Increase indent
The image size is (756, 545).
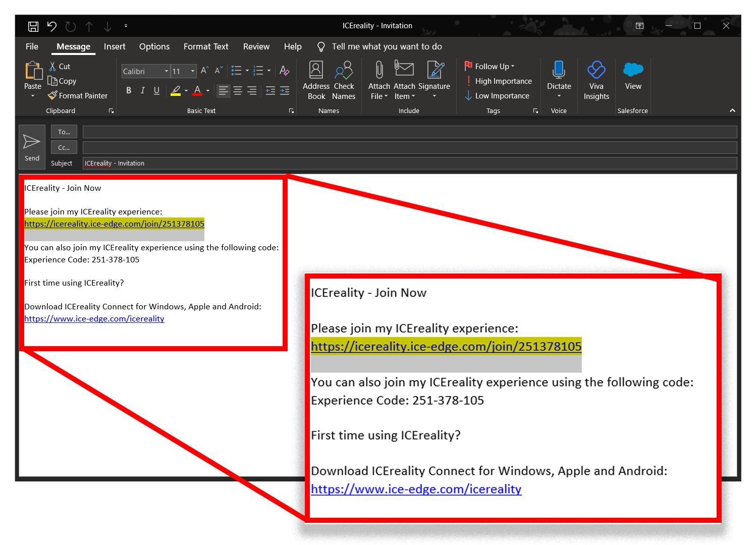coord(285,91)
